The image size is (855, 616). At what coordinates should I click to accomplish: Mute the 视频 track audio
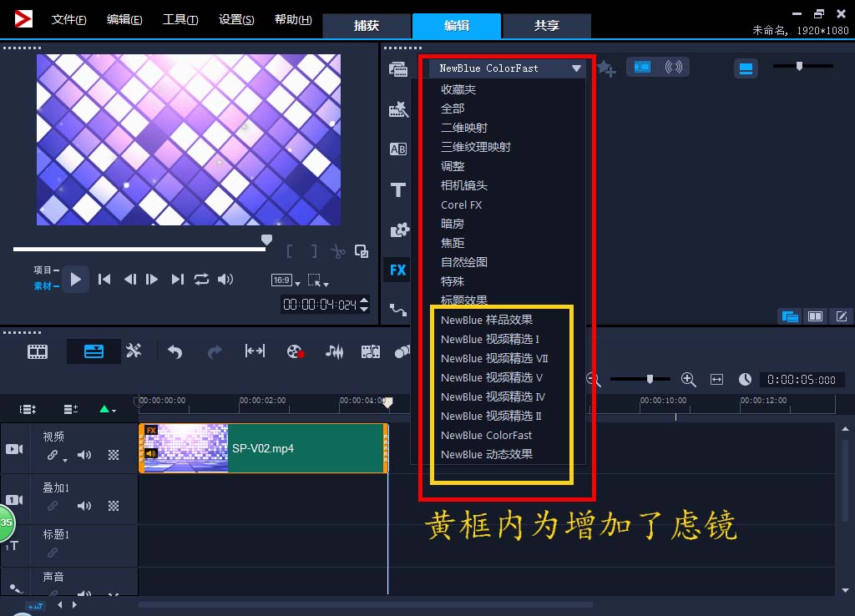coord(84,455)
